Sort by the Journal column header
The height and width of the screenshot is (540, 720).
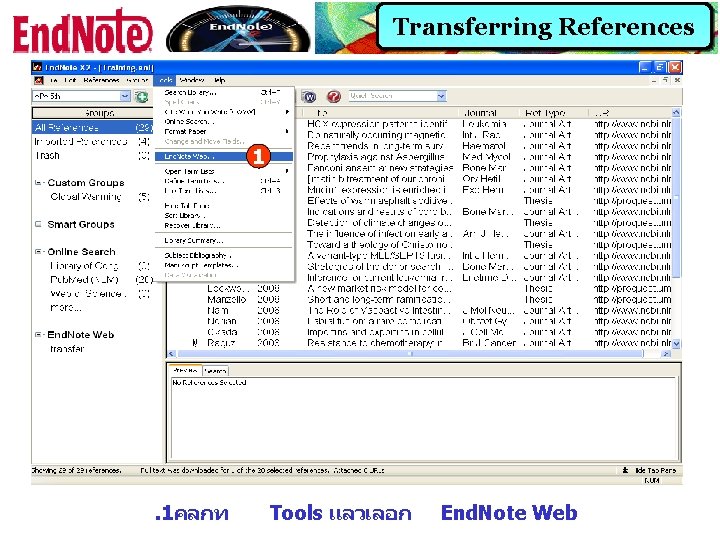480,113
